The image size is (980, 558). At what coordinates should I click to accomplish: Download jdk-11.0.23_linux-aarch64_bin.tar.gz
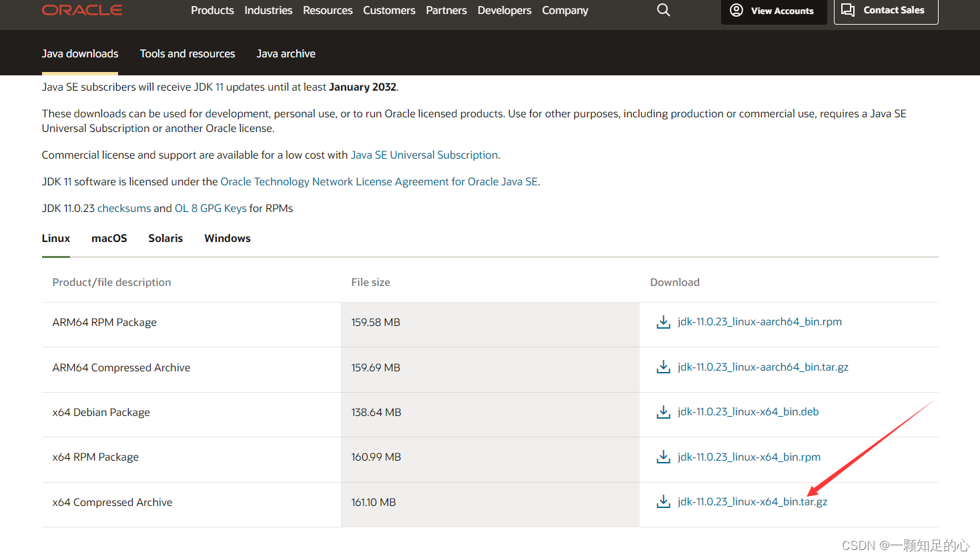(x=763, y=367)
